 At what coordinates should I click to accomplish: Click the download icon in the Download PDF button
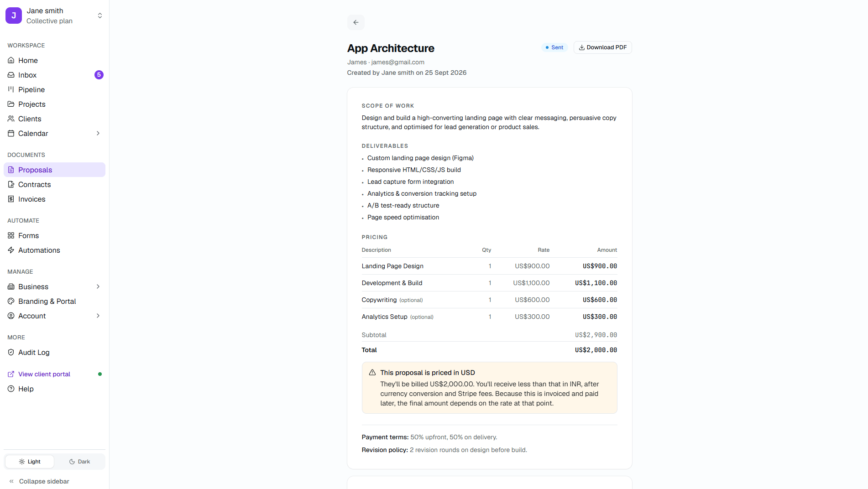582,47
